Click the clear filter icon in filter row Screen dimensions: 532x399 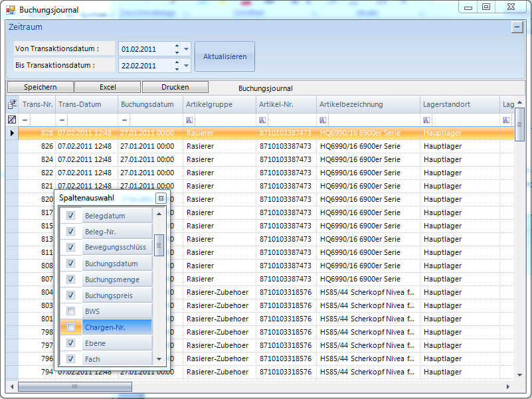(x=12, y=120)
